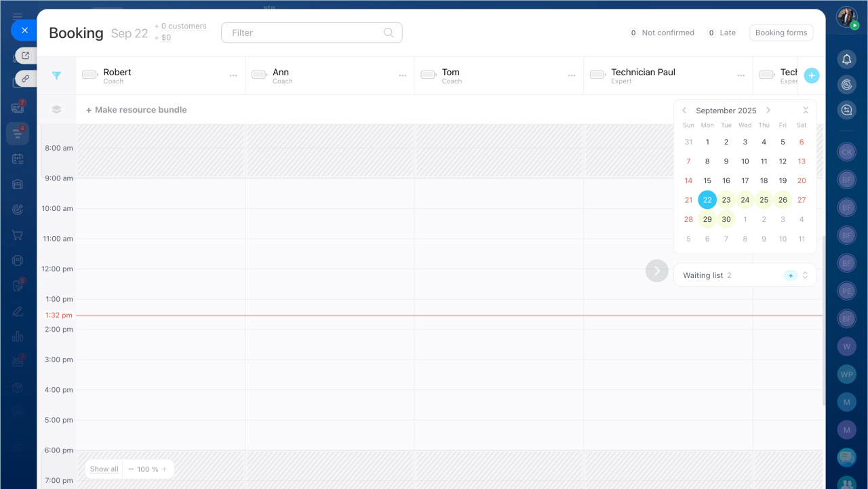This screenshot has width=868, height=489.
Task: Click the resource bundle layers icon
Action: pos(56,110)
